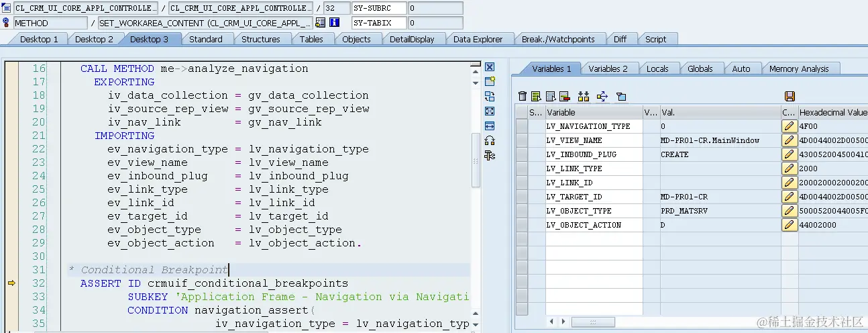The width and height of the screenshot is (868, 333).
Task: Switch to the Desktop 2 tab
Action: coord(94,39)
